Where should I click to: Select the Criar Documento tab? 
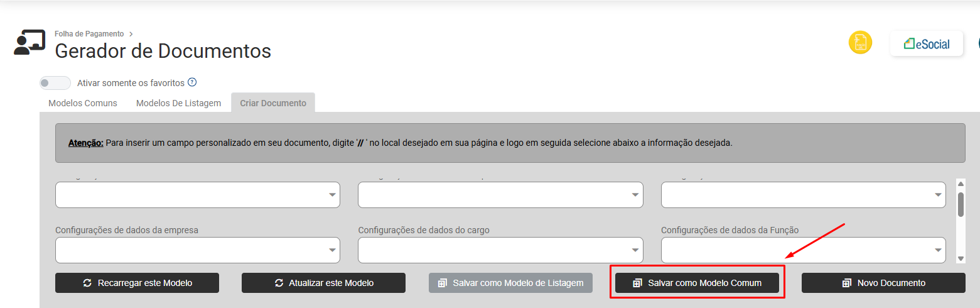(x=273, y=103)
